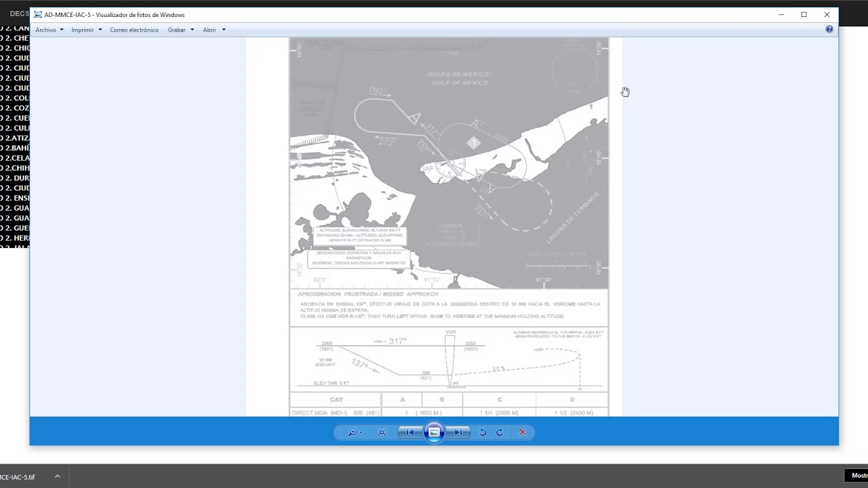868x488 pixels.
Task: Rotate the image clockwise
Action: 500,432
